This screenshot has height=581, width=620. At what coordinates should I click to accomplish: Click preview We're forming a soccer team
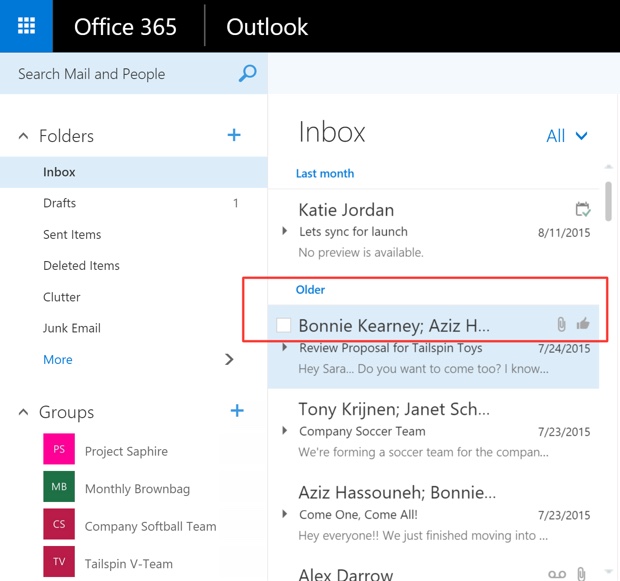pyautogui.click(x=423, y=452)
